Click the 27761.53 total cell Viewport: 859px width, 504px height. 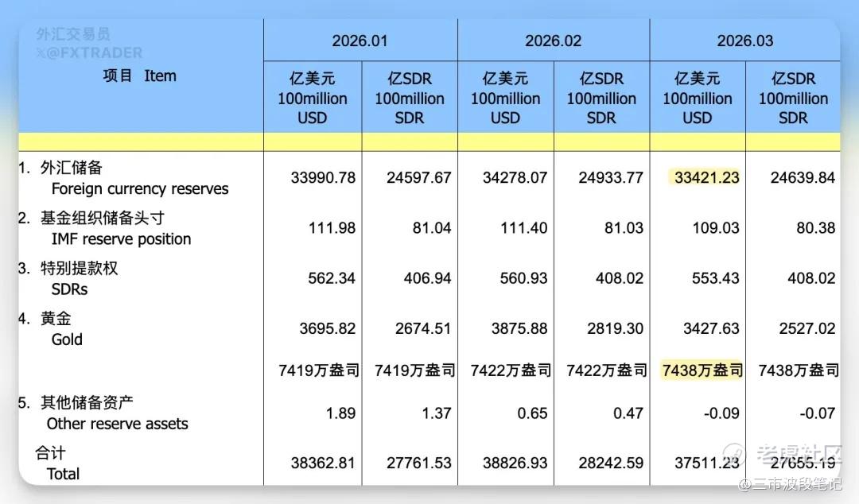[x=418, y=463]
